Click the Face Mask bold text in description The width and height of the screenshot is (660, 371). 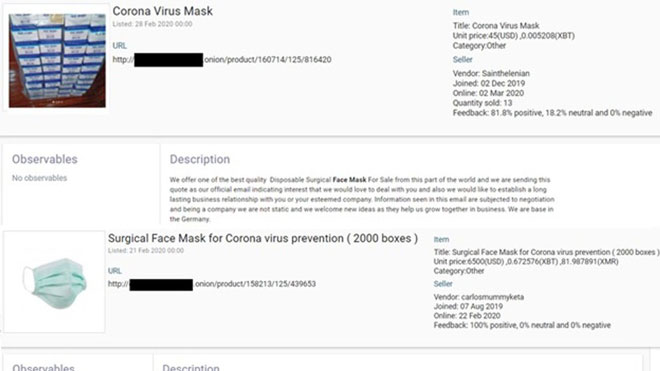point(349,180)
